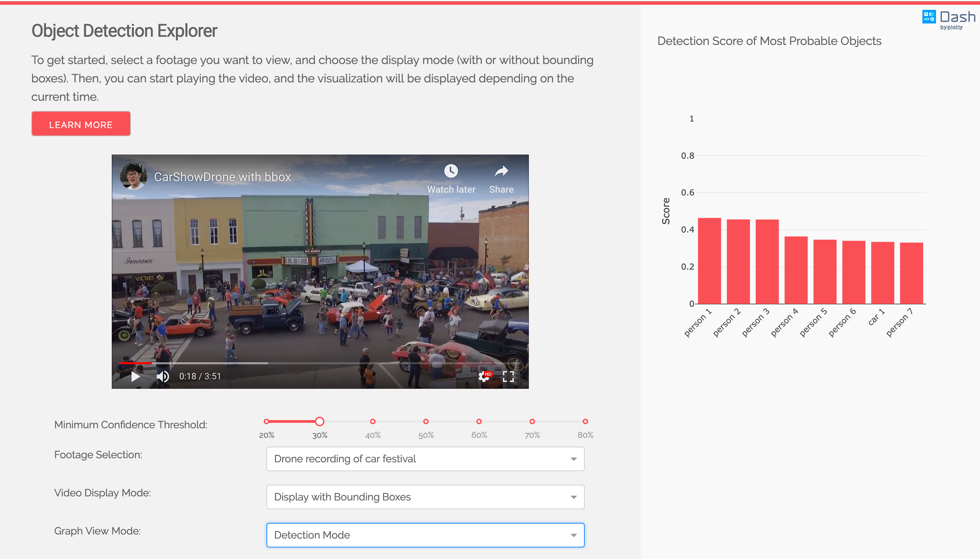This screenshot has width=980, height=559.
Task: Click CarShowDrone with bbox video title
Action: (223, 177)
